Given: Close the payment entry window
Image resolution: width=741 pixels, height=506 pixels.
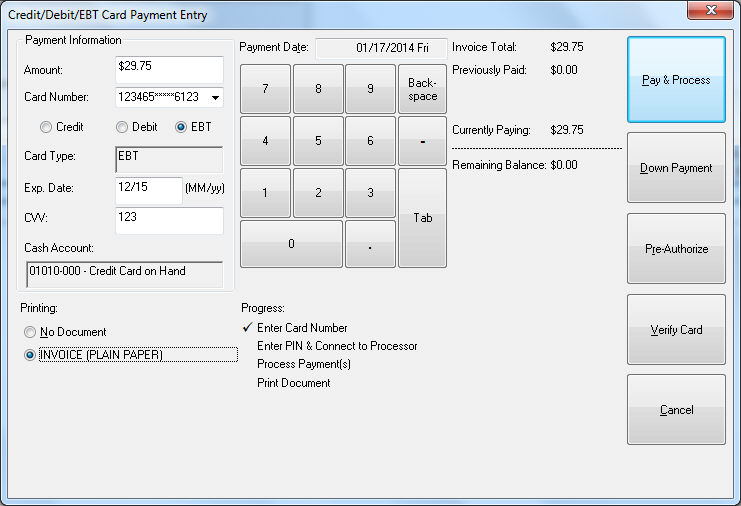Looking at the screenshot, I should [x=713, y=10].
